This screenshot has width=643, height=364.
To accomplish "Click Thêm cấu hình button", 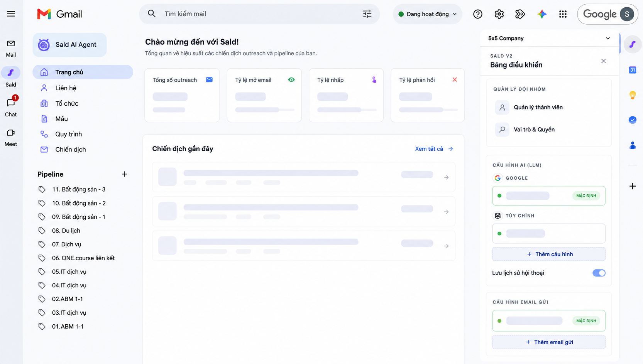I will (x=549, y=254).
